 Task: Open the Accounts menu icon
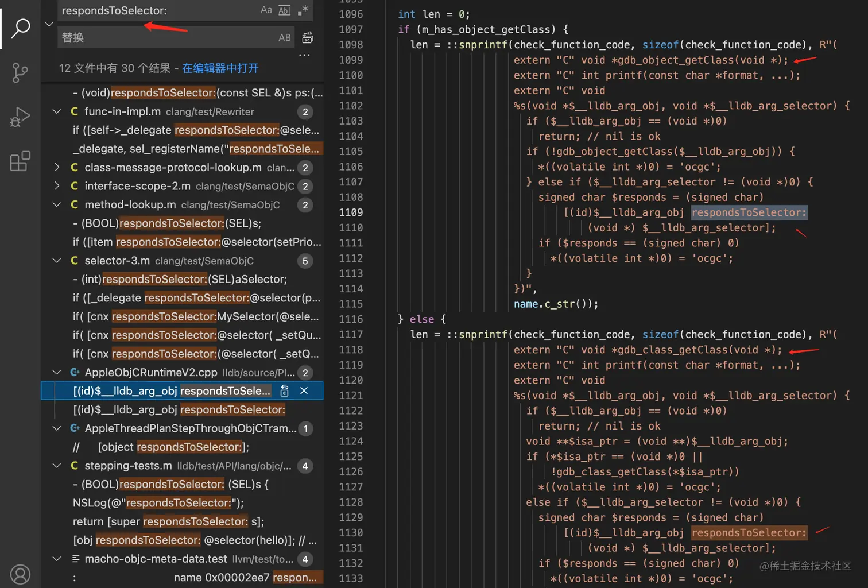click(20, 574)
